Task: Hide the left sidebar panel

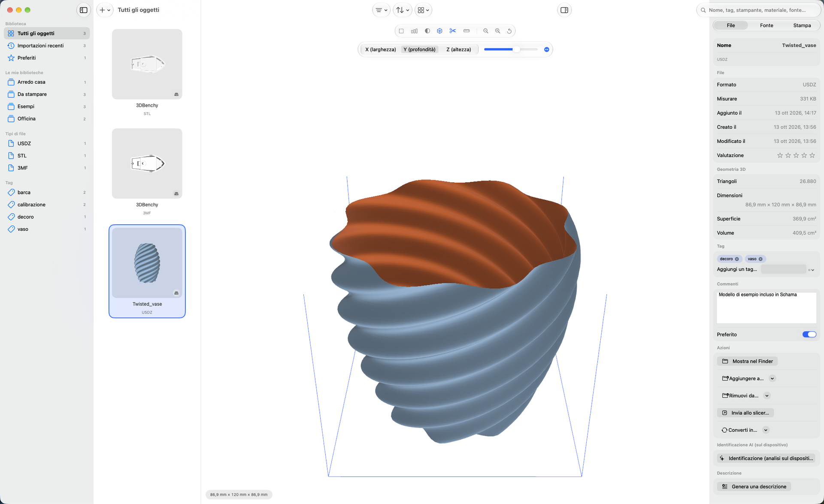Action: point(84,10)
